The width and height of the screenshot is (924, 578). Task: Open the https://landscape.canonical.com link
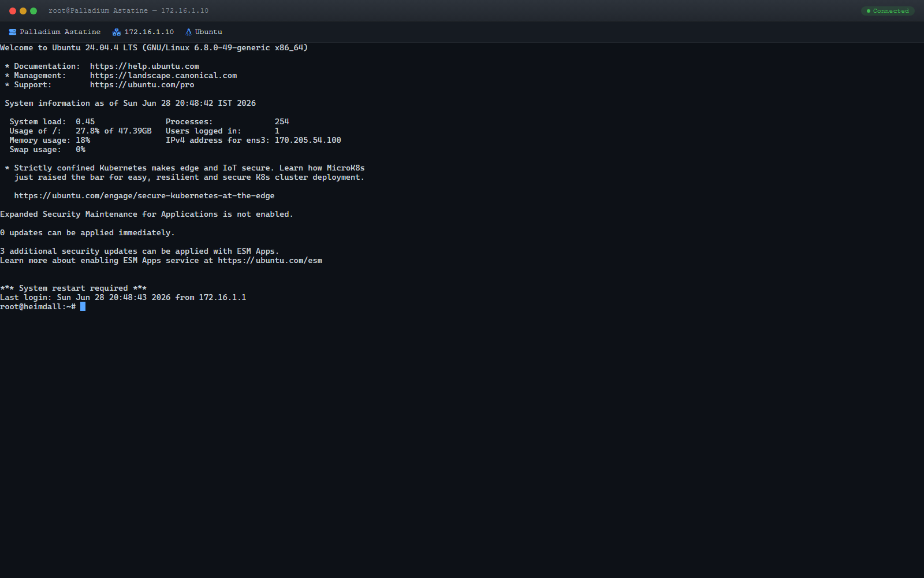tap(163, 76)
